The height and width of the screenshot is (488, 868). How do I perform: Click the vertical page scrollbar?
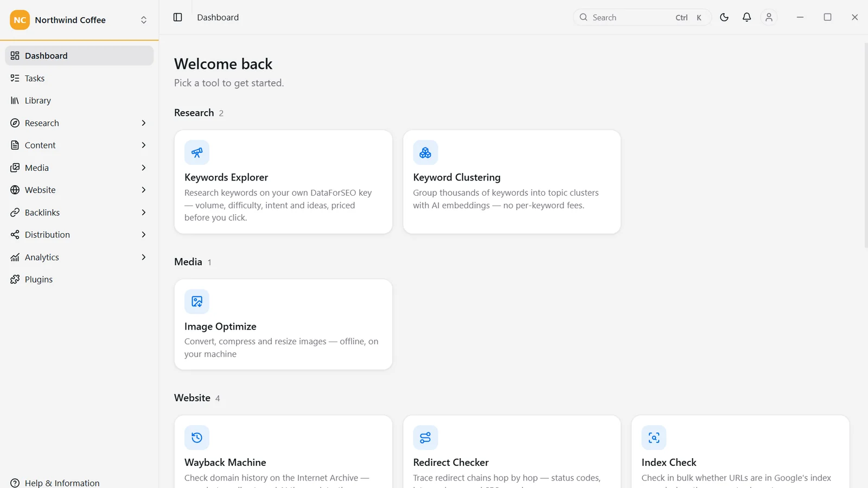[866, 145]
